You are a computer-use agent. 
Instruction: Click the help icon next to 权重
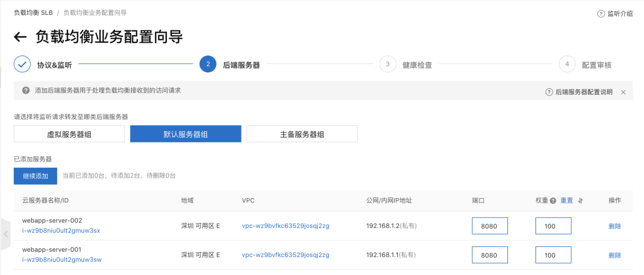[x=553, y=201]
